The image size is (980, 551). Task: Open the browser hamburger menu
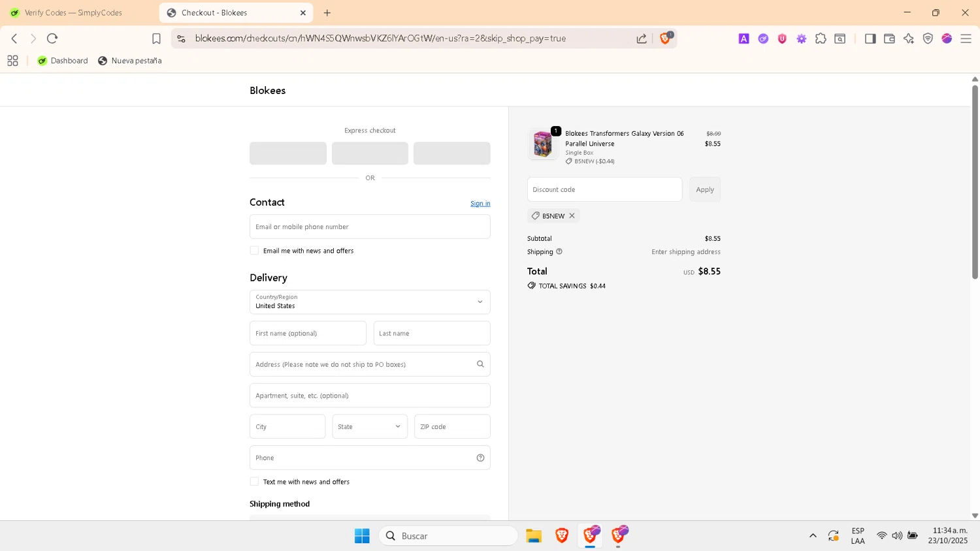(x=966, y=39)
